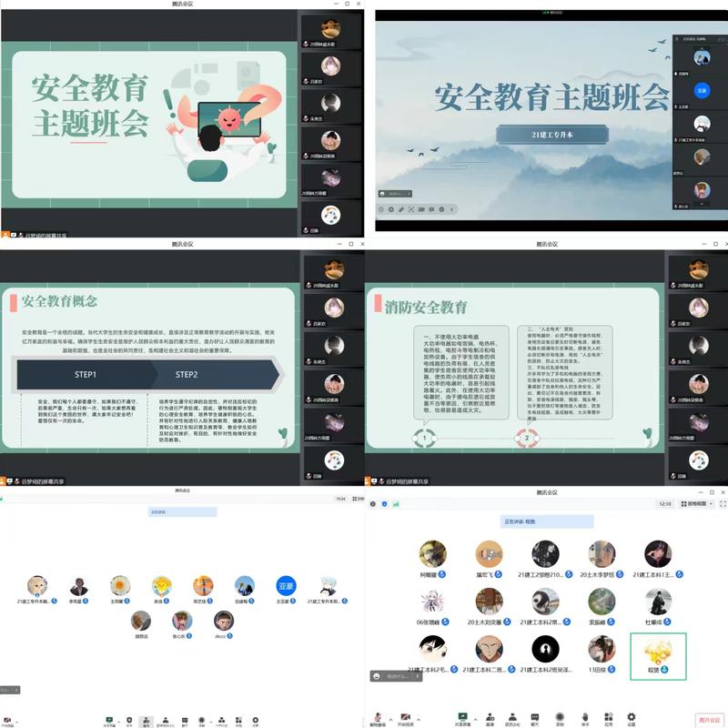Click network signal bars icon in bottom-right meeting
This screenshot has height=728, width=728.
coord(397,503)
